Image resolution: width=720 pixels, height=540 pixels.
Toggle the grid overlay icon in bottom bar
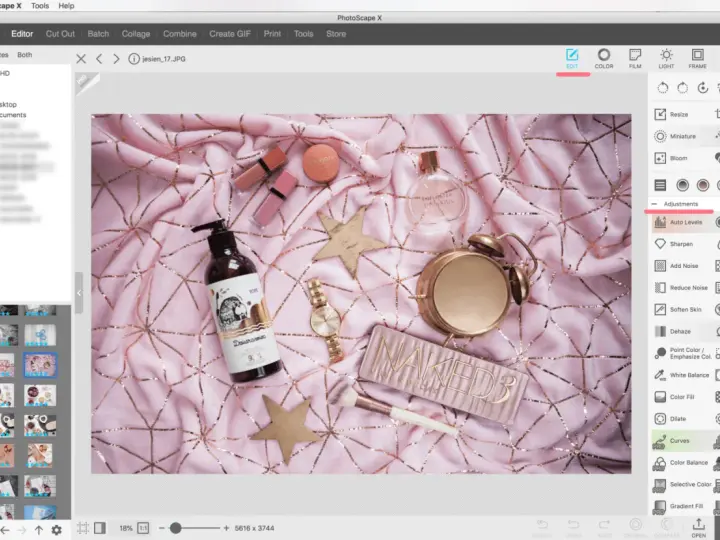coord(83,528)
